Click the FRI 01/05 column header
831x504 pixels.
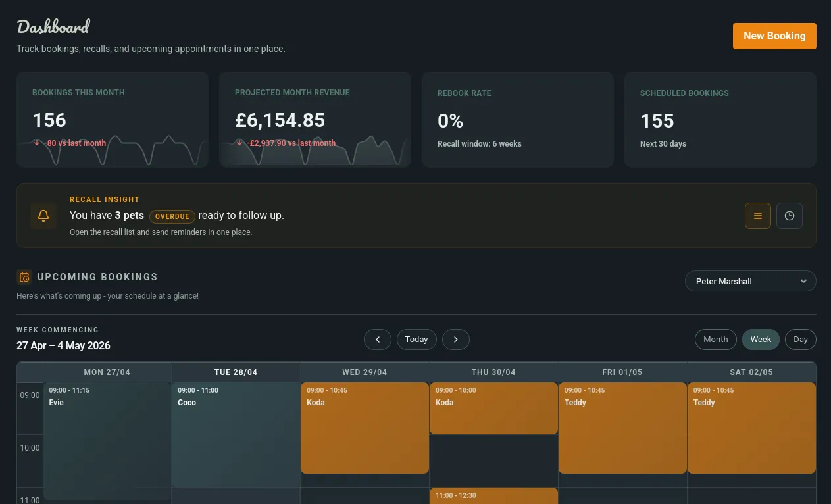tap(623, 372)
